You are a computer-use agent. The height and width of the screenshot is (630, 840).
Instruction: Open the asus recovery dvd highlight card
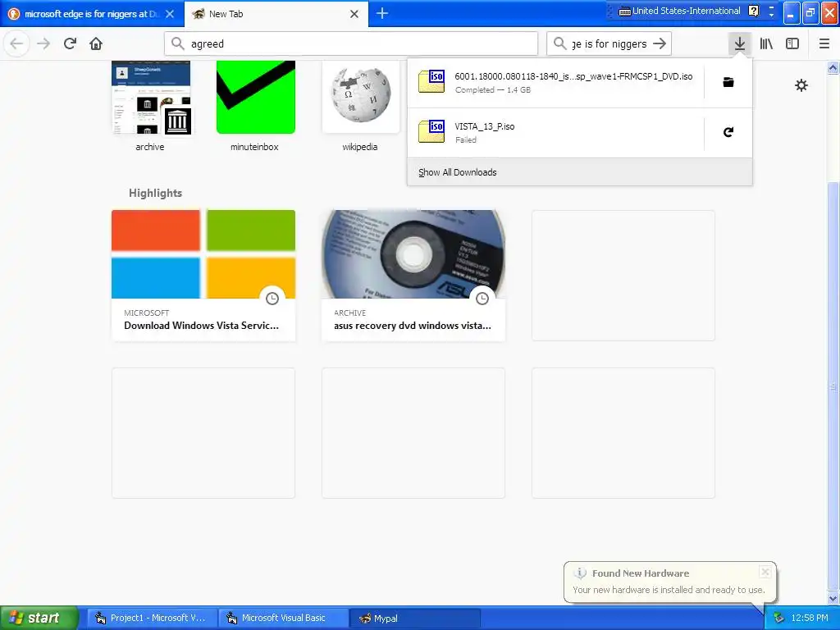click(x=413, y=276)
